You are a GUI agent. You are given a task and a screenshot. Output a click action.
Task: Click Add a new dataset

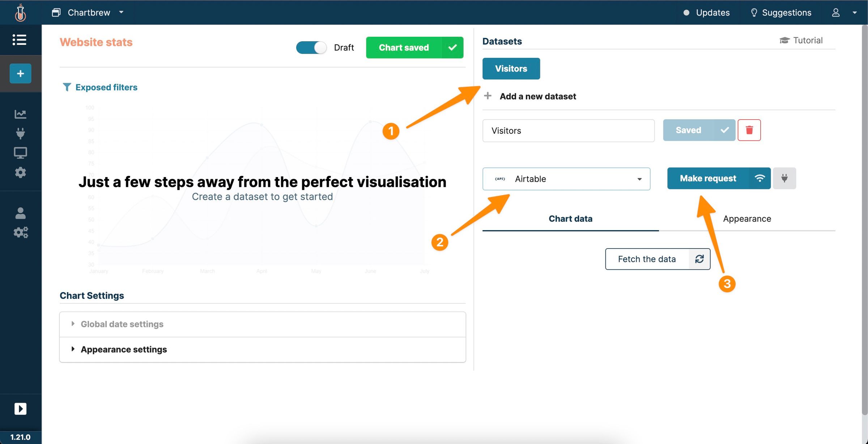537,96
